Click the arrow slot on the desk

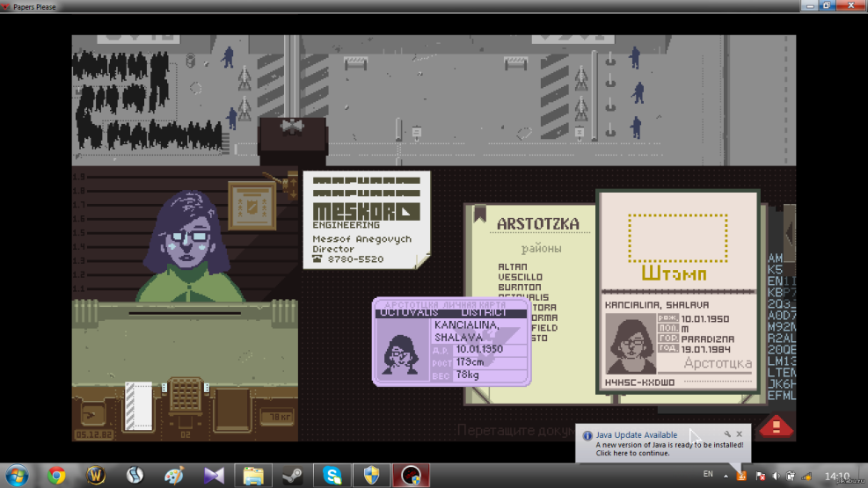pyautogui.click(x=92, y=414)
